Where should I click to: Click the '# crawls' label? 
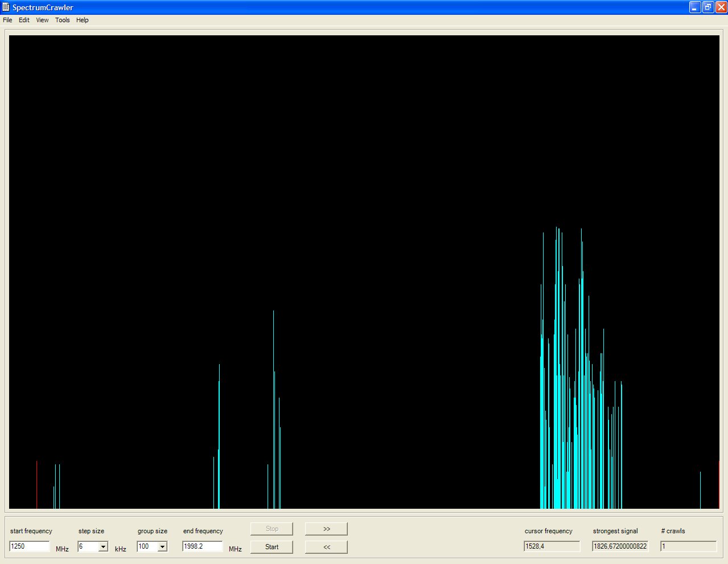click(x=673, y=531)
